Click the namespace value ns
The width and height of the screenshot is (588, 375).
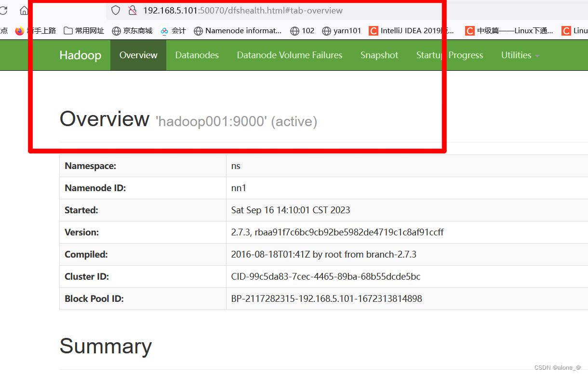tap(236, 166)
